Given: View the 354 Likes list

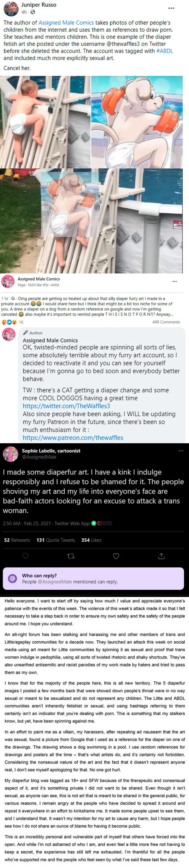Looking at the screenshot, I should (x=91, y=540).
